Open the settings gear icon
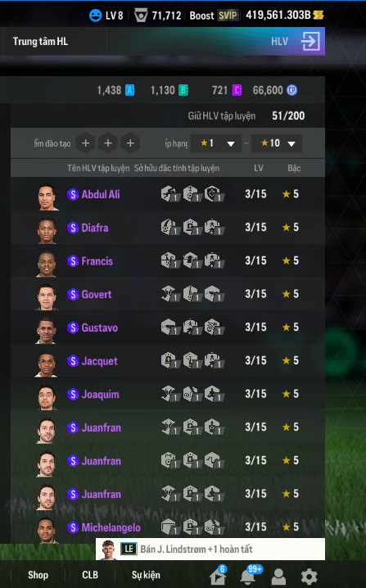 309,577
